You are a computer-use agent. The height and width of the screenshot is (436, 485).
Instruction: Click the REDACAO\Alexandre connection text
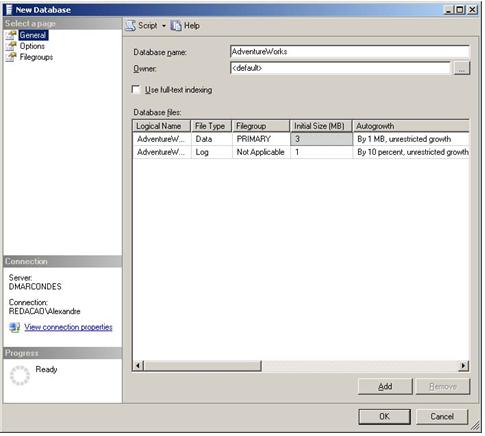(45, 311)
